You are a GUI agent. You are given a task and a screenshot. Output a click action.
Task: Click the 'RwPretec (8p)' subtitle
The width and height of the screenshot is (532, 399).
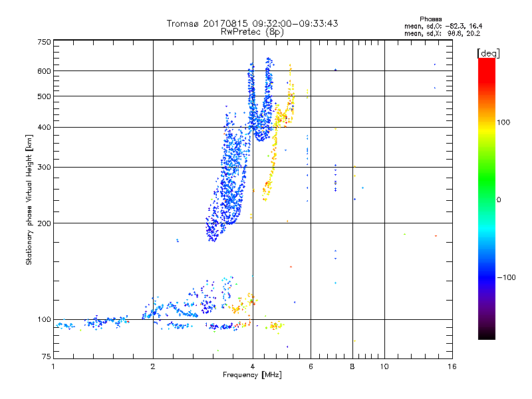[x=252, y=32]
